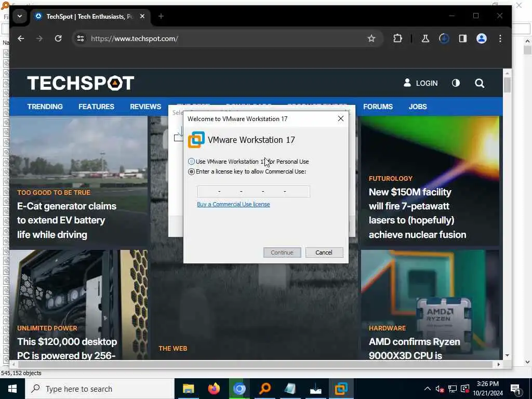The height and width of the screenshot is (399, 532).
Task: Open Buy a Commercial Use license link
Action: (233, 204)
